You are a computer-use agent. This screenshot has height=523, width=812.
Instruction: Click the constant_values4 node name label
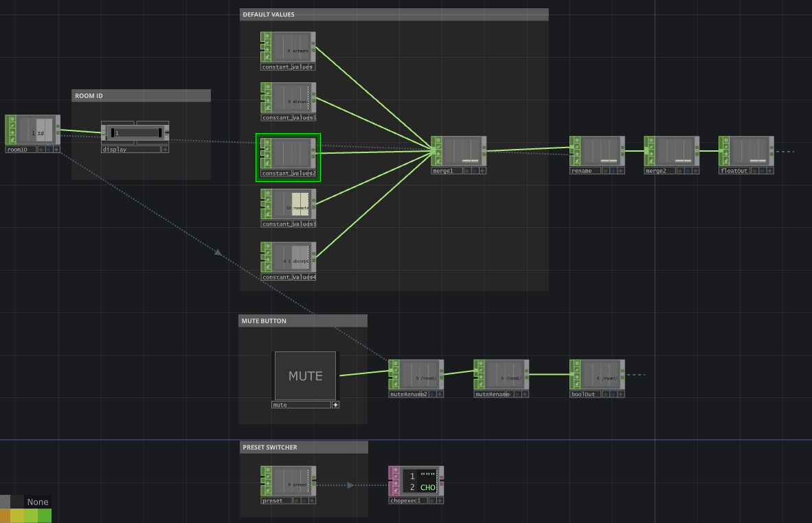click(x=289, y=277)
